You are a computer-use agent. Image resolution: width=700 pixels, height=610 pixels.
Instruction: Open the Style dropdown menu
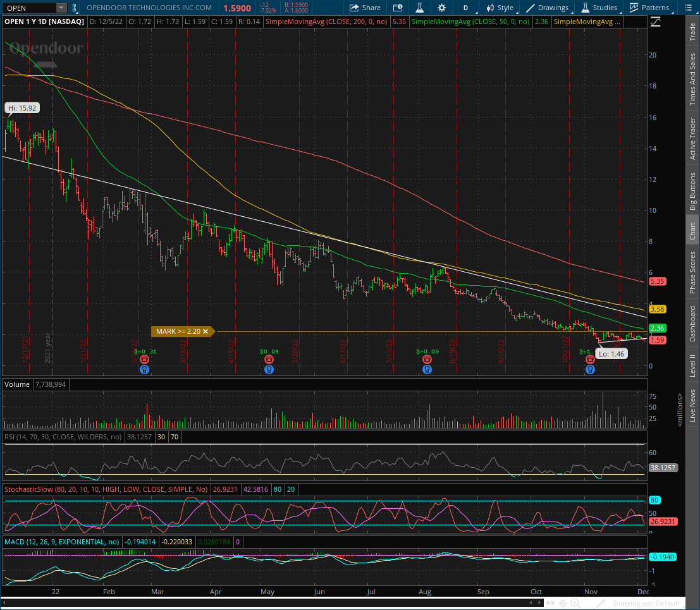point(500,8)
